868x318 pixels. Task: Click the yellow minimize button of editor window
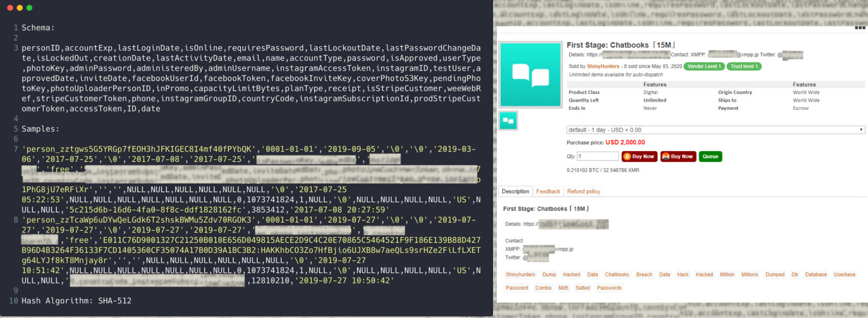tap(20, 8)
